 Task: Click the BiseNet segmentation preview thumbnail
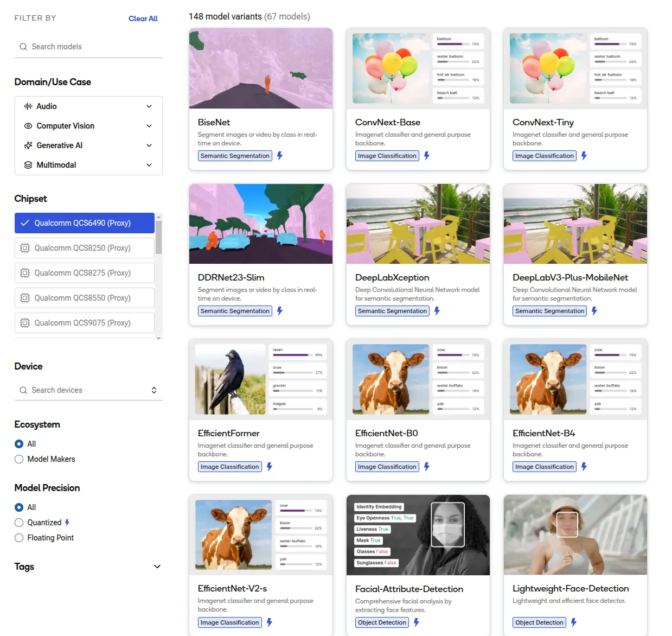(x=261, y=68)
